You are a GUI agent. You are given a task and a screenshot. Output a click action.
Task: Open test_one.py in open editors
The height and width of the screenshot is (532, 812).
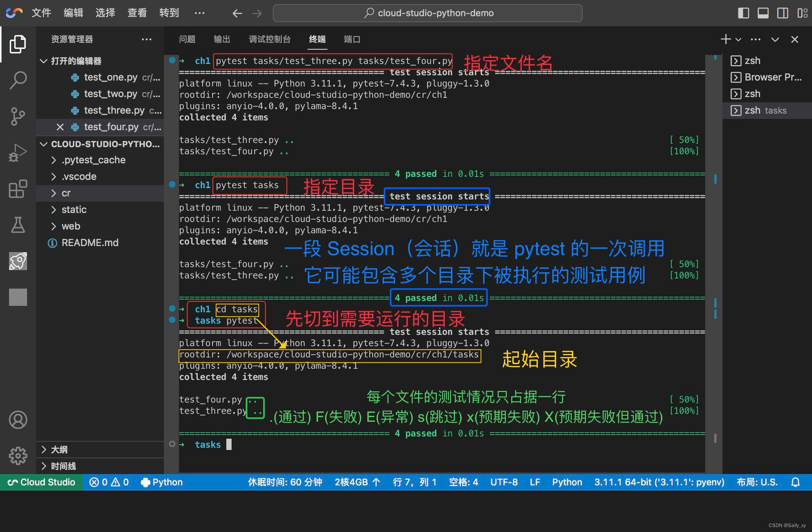[100, 77]
